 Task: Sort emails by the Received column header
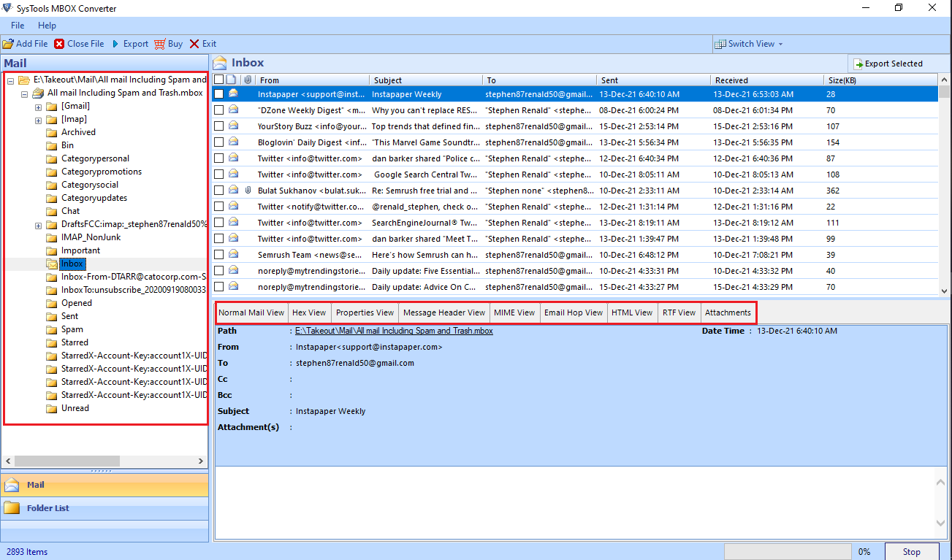[x=766, y=80]
